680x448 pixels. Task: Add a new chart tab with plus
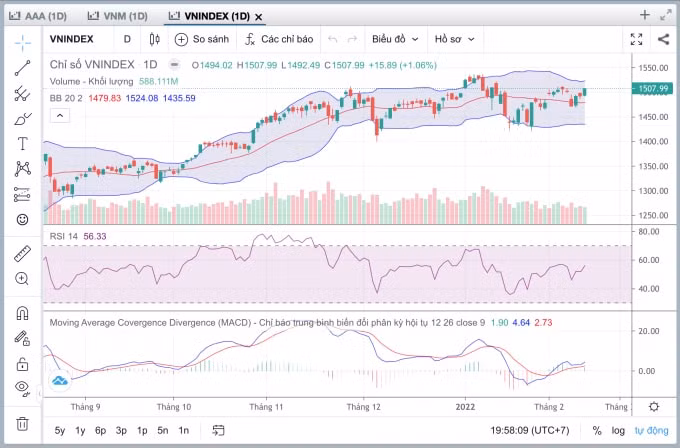click(645, 15)
